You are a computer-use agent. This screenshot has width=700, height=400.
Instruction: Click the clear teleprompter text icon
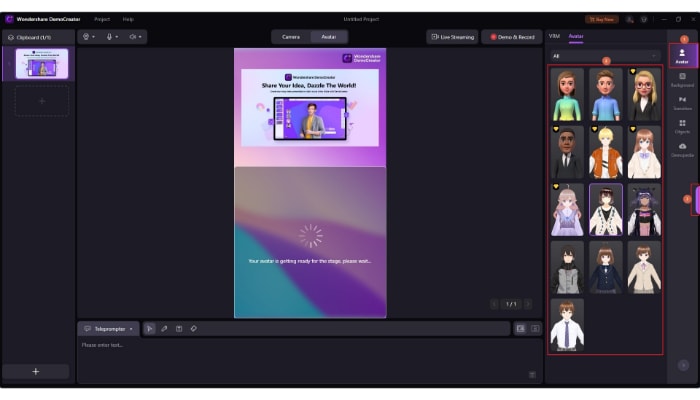(x=532, y=375)
